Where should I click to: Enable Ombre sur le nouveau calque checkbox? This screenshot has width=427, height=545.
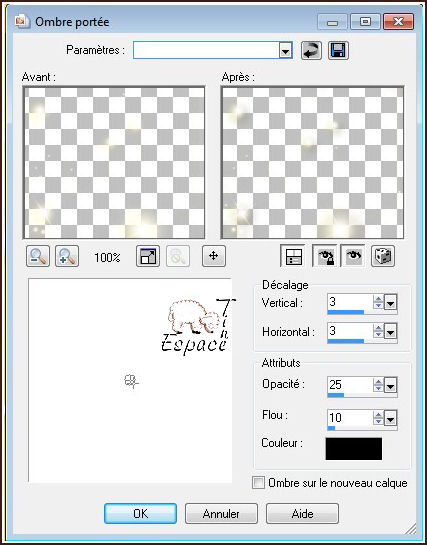coord(258,483)
